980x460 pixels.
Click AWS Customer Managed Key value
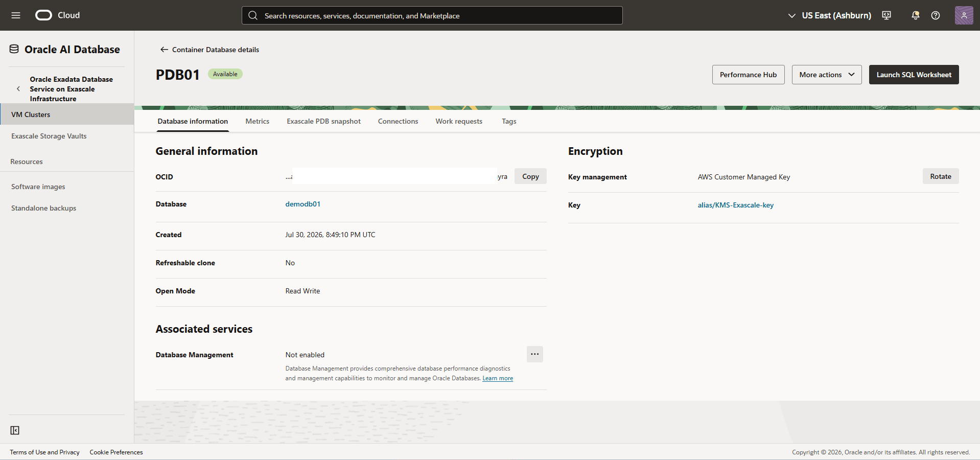[743, 177]
